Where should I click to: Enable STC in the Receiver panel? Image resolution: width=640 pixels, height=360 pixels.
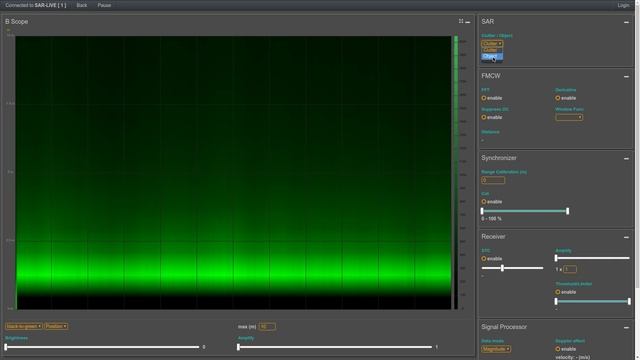[x=484, y=259]
